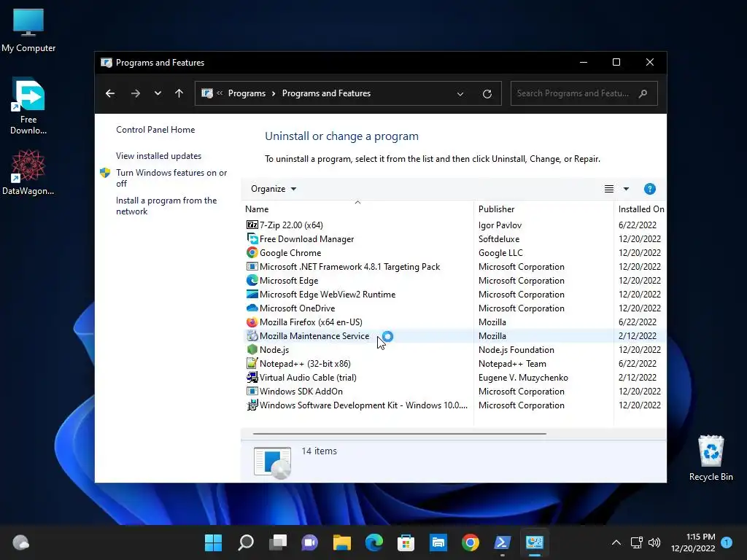Click the Virtual Audio Cable icon

252,377
